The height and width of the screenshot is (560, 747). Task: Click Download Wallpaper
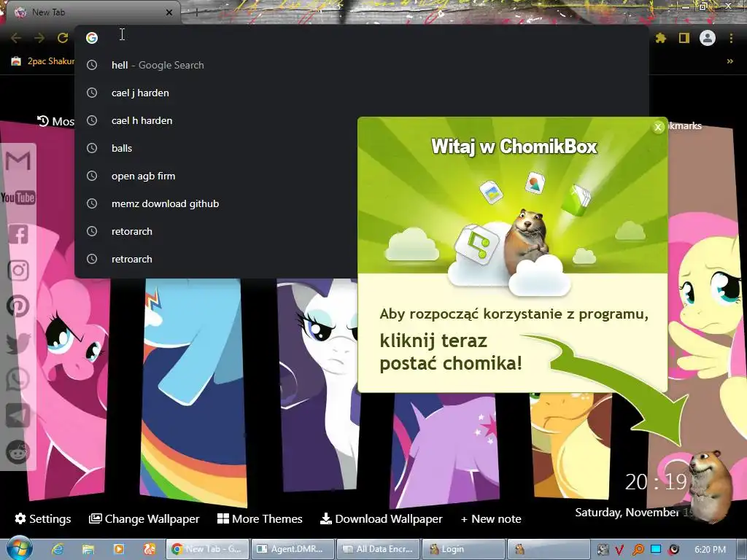(381, 518)
